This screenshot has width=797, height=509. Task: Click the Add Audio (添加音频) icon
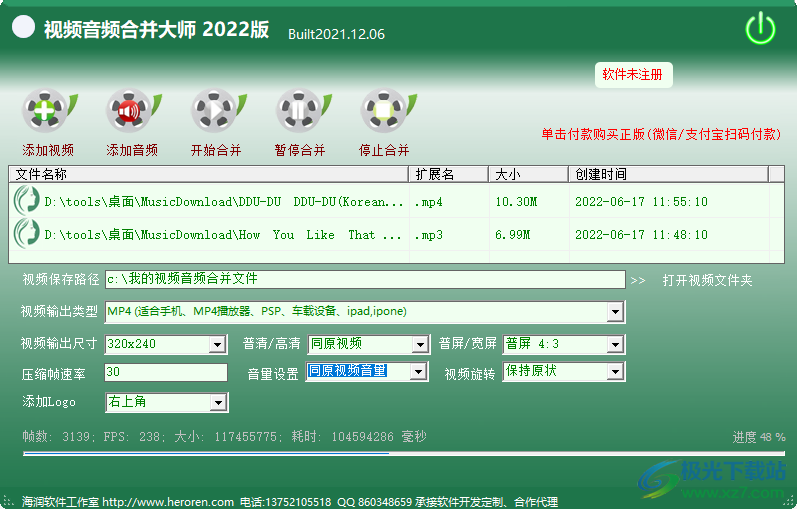point(133,111)
